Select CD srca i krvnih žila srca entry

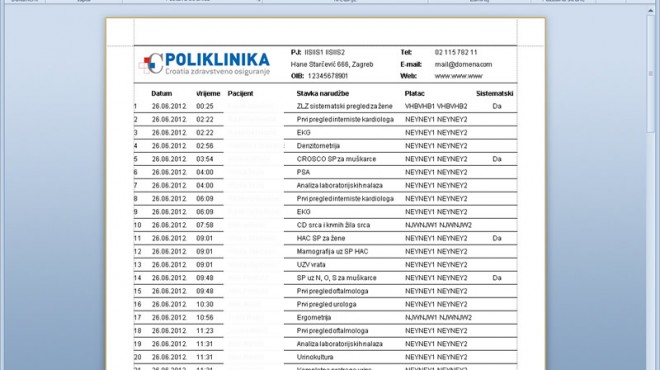point(333,225)
